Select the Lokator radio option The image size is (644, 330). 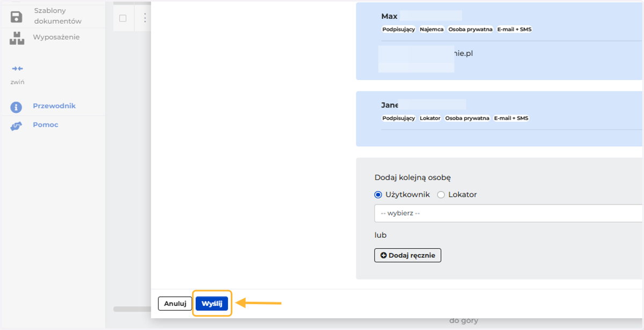(441, 195)
